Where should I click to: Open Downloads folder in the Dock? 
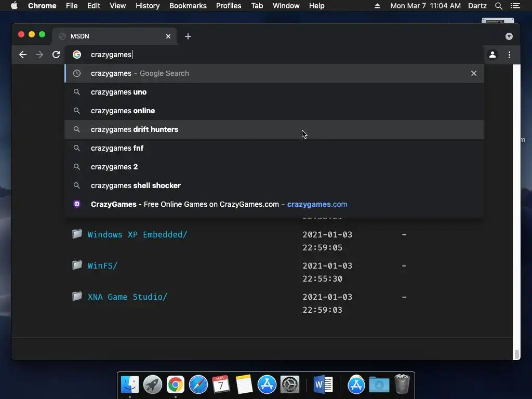pos(379,385)
